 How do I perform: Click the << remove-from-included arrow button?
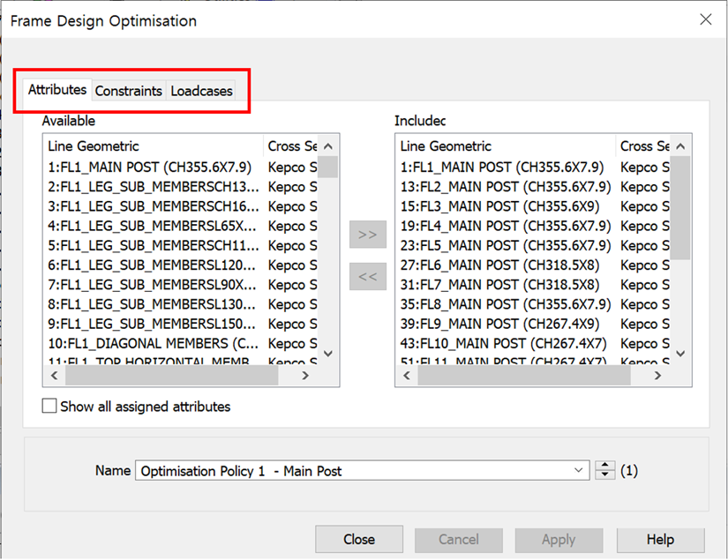tap(368, 276)
